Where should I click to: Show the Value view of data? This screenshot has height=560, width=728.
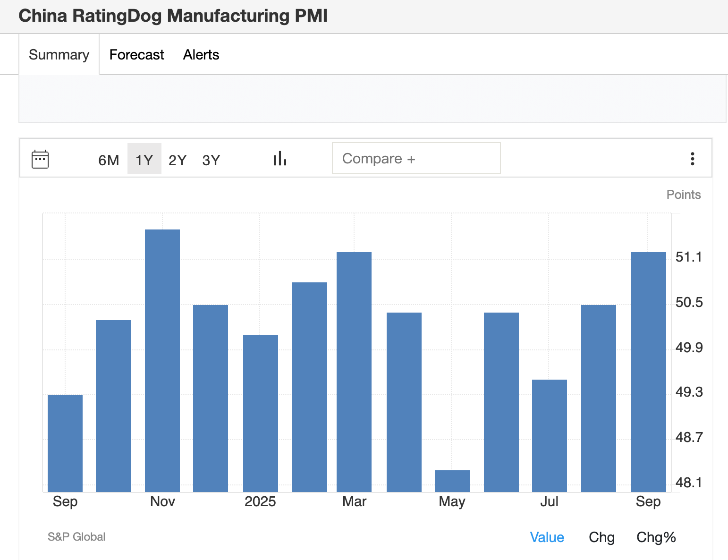click(547, 537)
